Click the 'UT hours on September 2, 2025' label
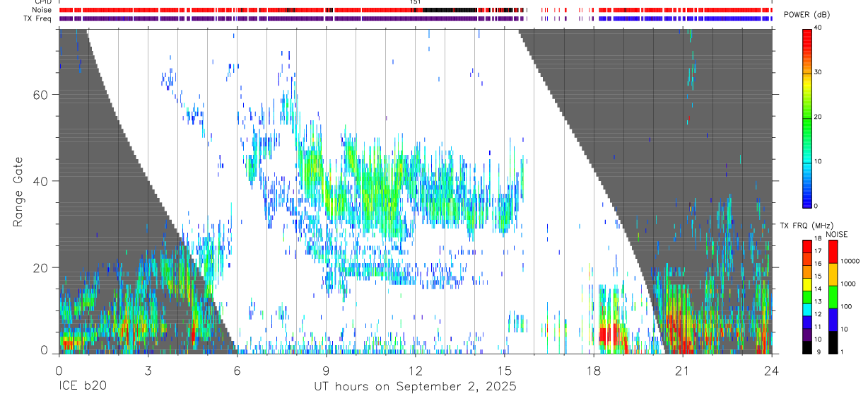The image size is (868, 401). point(415,387)
